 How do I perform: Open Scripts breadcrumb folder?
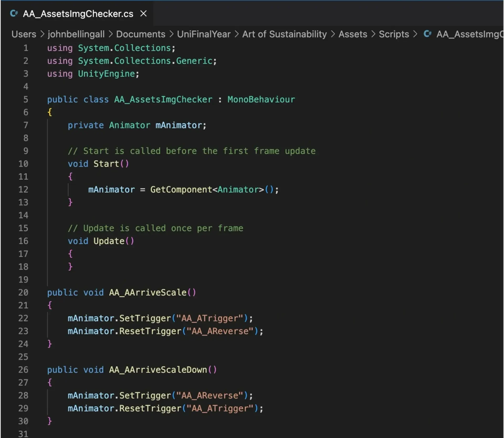pyautogui.click(x=394, y=34)
